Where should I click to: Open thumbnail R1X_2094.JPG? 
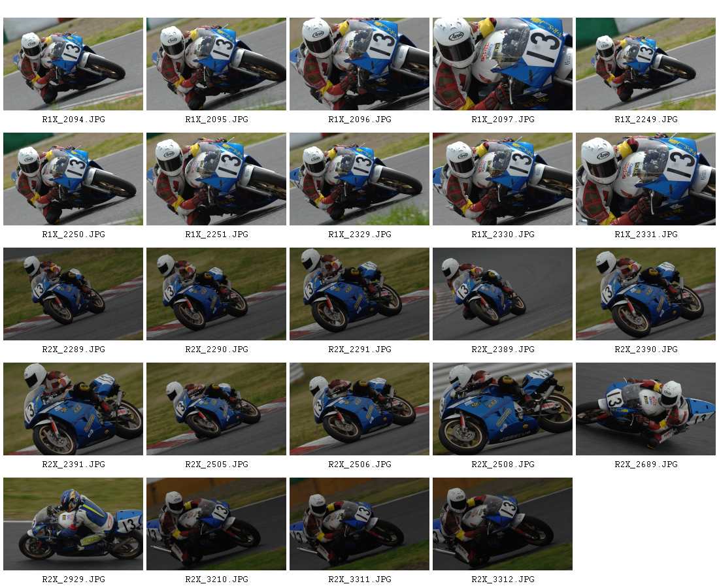click(73, 64)
